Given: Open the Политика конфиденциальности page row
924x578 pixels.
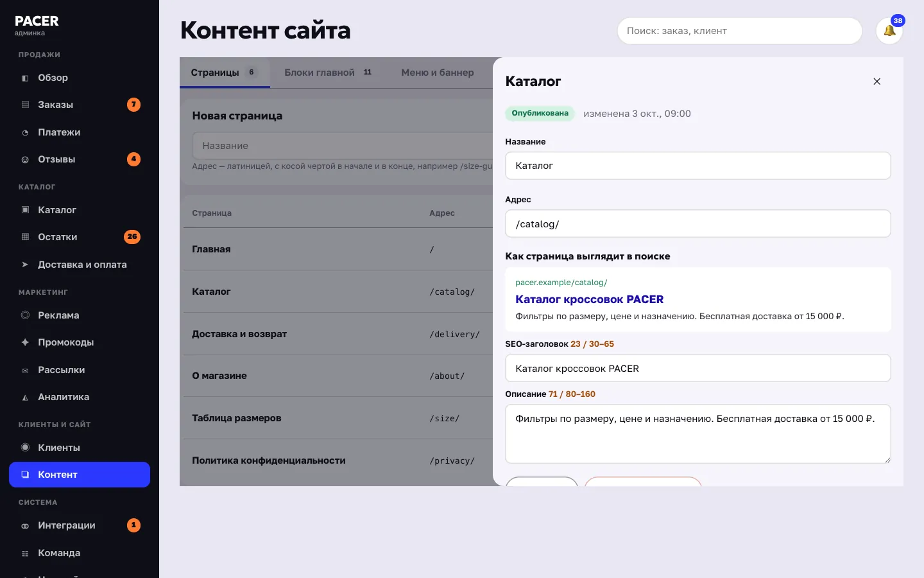Looking at the screenshot, I should [338, 460].
